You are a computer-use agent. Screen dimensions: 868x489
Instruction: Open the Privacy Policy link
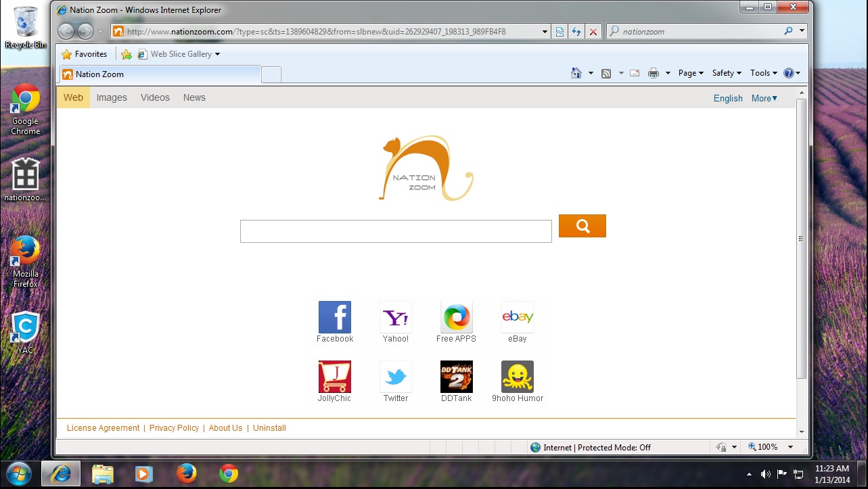174,428
